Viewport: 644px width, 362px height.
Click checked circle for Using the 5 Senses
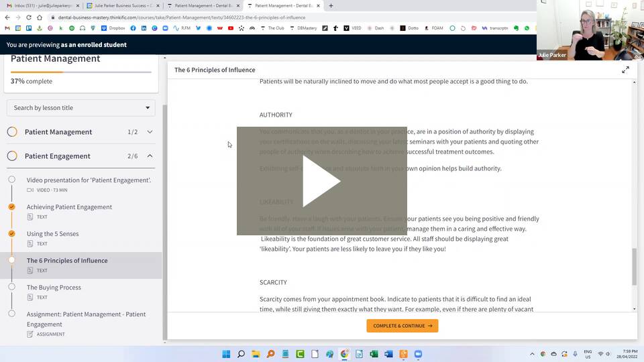pos(12,233)
